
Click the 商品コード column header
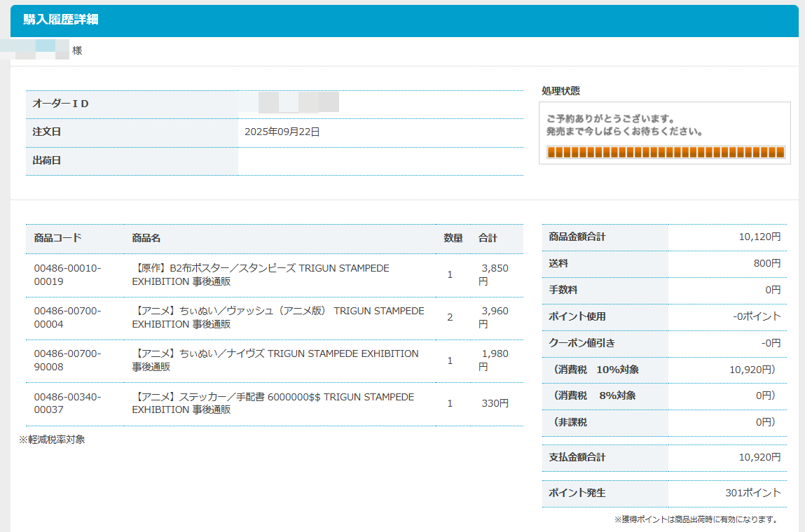(x=57, y=238)
